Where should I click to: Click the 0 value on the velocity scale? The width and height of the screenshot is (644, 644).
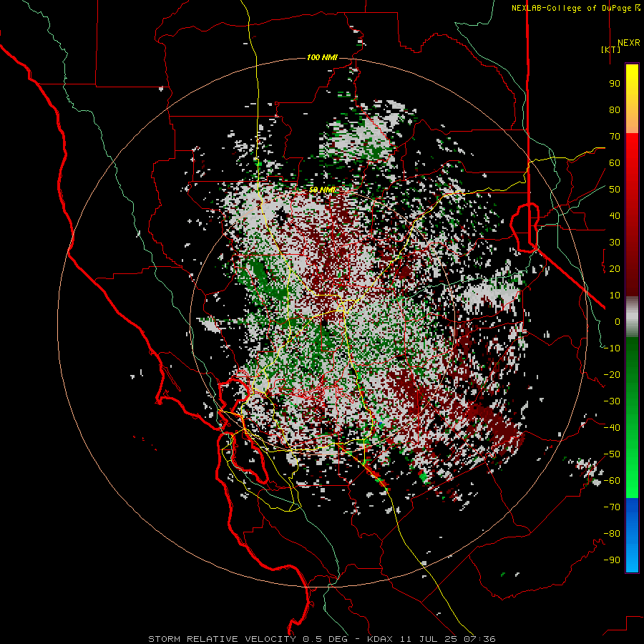(x=618, y=322)
